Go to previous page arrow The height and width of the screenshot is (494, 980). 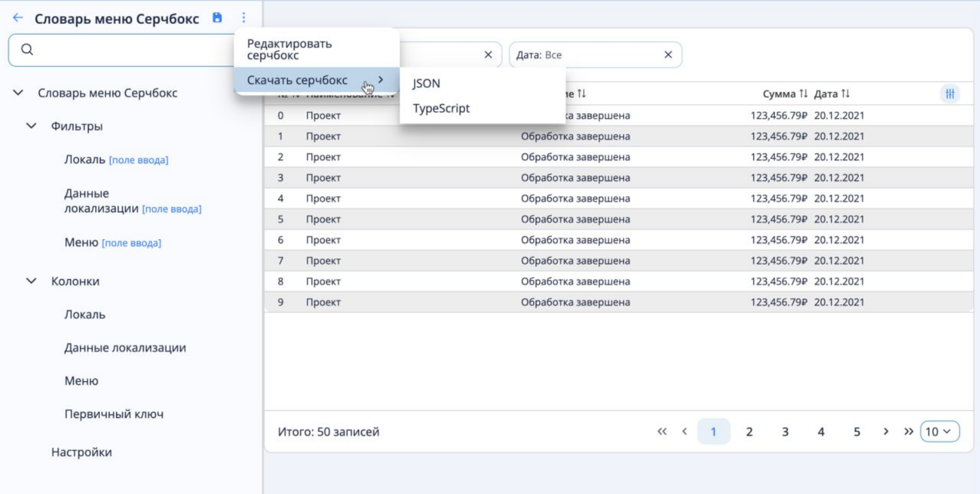click(x=685, y=431)
